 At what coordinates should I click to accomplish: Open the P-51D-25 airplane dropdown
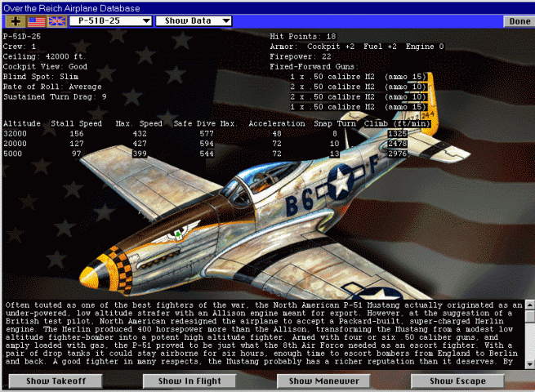click(110, 21)
